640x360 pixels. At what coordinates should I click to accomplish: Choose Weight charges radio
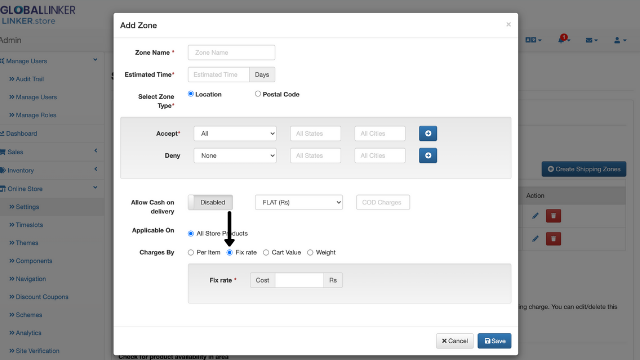(310, 253)
